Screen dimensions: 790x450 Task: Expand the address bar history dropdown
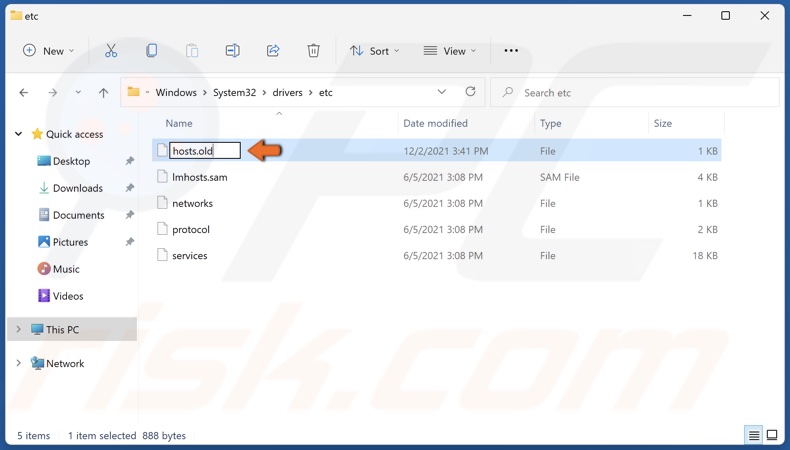point(441,92)
